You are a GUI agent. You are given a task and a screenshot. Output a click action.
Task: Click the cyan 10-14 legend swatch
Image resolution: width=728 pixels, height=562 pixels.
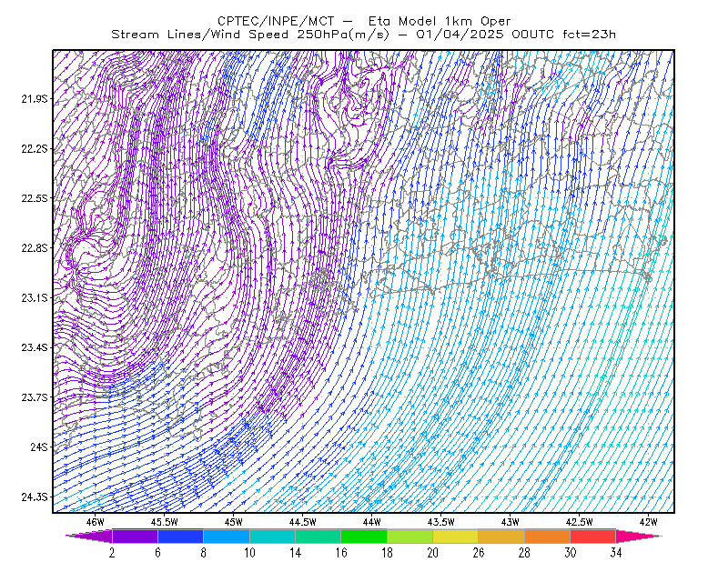(272, 536)
